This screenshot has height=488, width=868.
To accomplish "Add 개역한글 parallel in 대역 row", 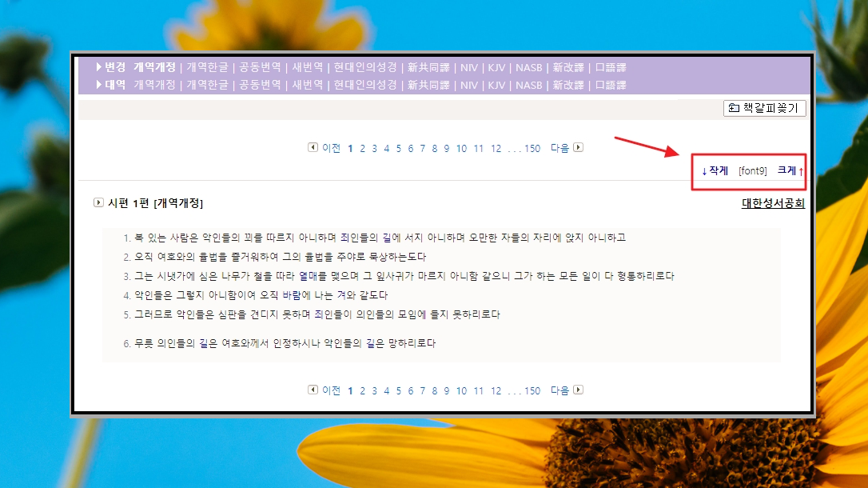I will pyautogui.click(x=207, y=85).
